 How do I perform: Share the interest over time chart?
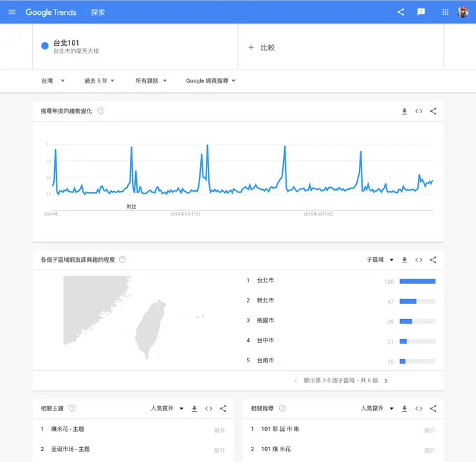433,111
